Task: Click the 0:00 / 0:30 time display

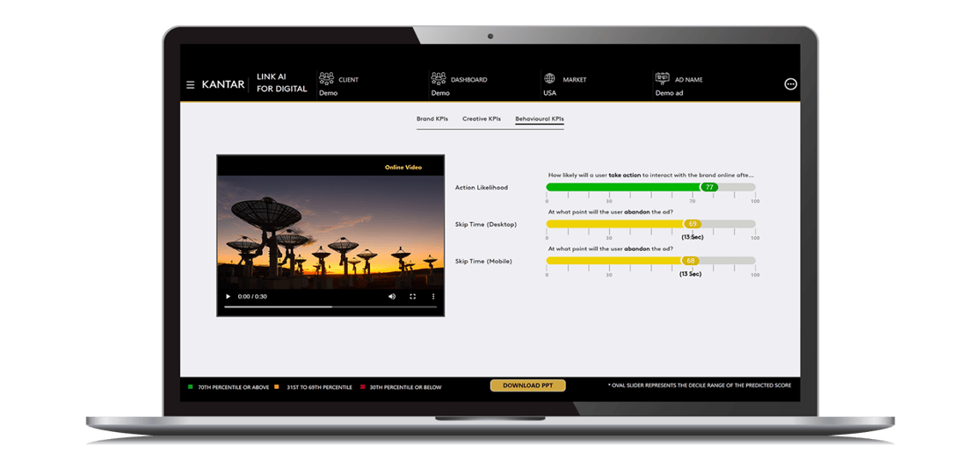Action: tap(252, 297)
